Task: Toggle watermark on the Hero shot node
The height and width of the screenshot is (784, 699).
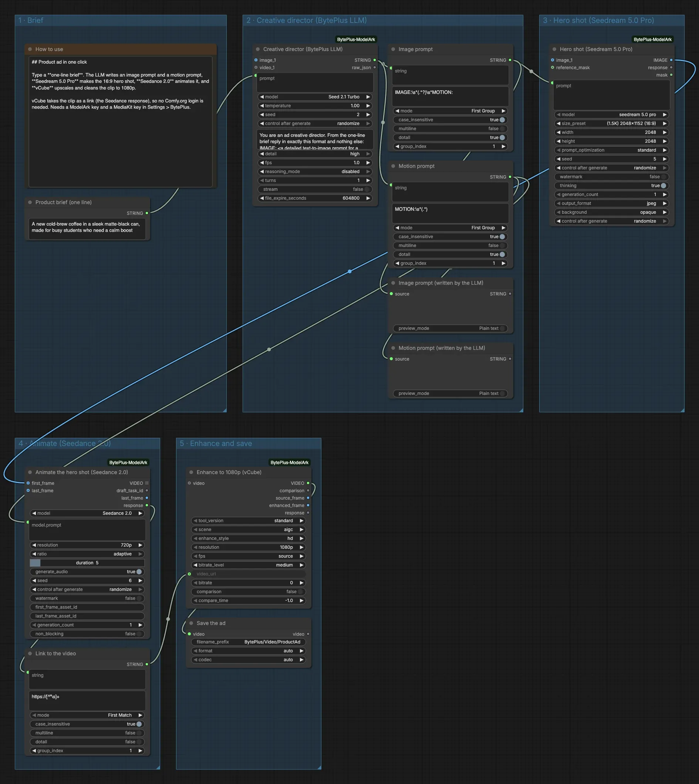Action: point(611,177)
